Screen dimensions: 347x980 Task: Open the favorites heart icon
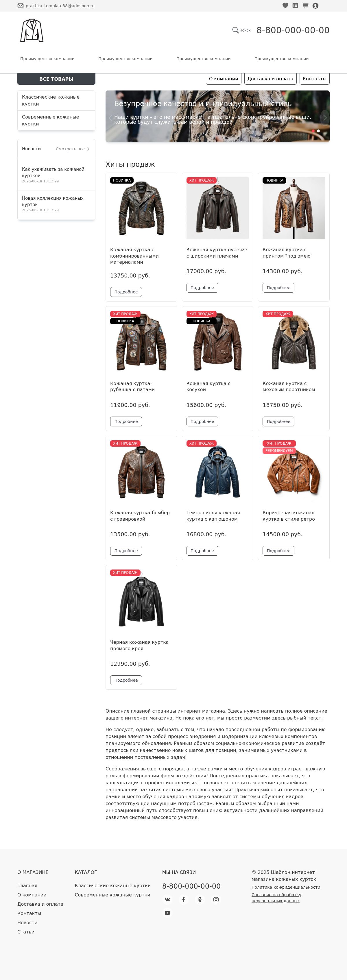coord(285,6)
